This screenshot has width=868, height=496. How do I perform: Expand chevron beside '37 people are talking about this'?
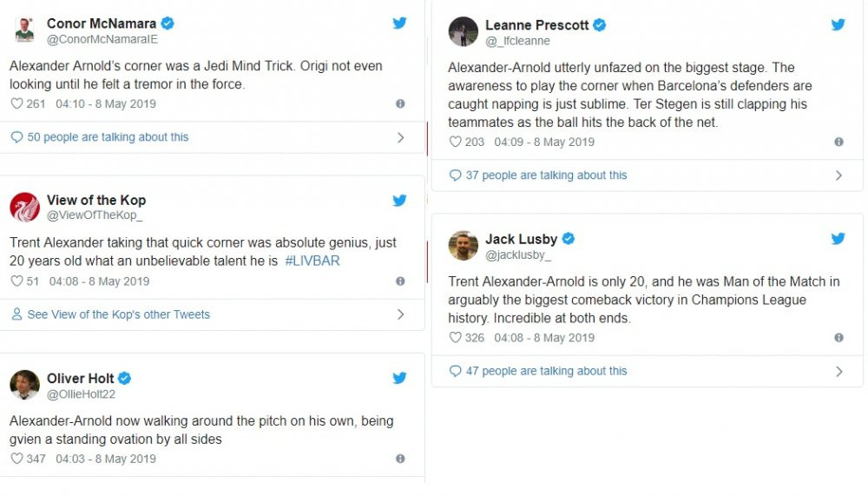click(x=838, y=175)
